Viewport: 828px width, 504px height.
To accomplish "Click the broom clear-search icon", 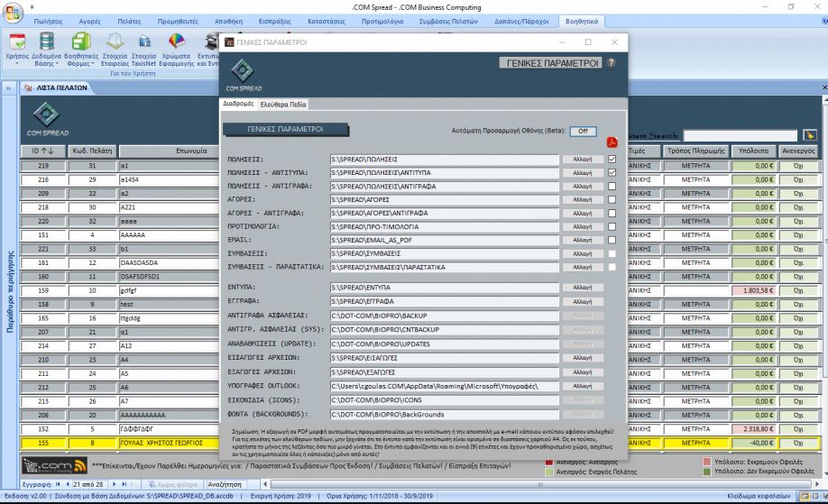I will [810, 135].
